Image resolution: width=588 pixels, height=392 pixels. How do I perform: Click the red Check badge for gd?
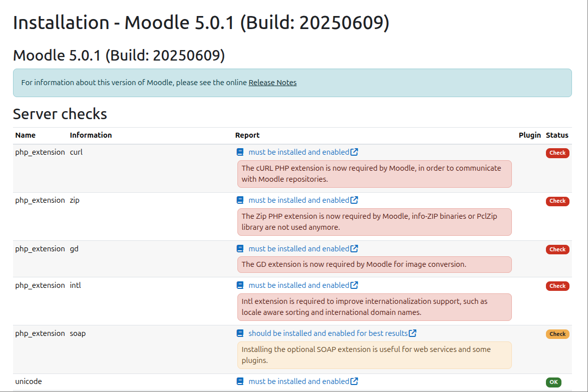[557, 250]
